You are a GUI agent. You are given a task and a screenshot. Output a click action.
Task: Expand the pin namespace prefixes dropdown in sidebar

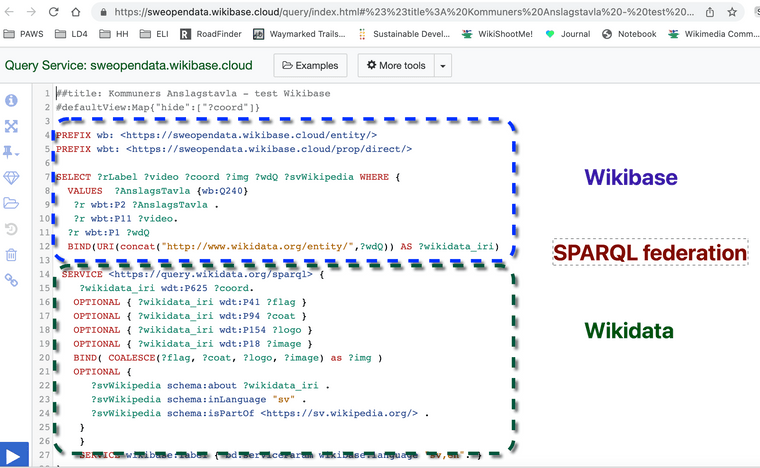tap(12, 152)
